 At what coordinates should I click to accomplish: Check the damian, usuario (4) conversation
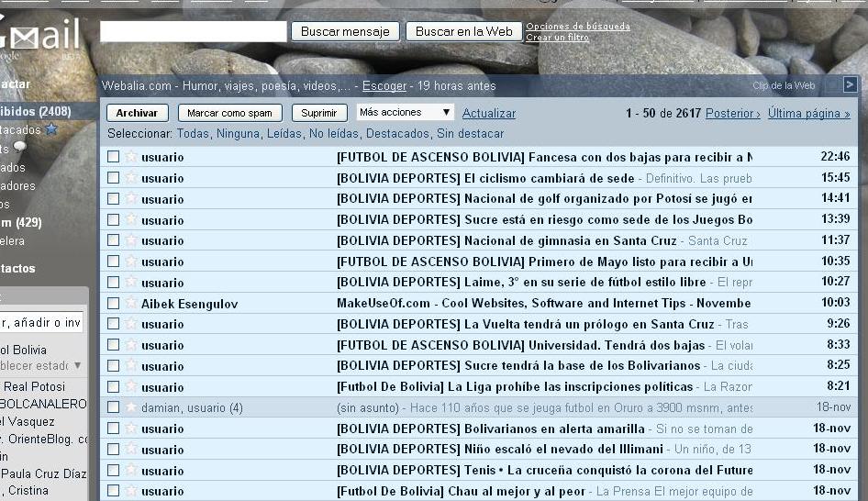[x=113, y=407]
